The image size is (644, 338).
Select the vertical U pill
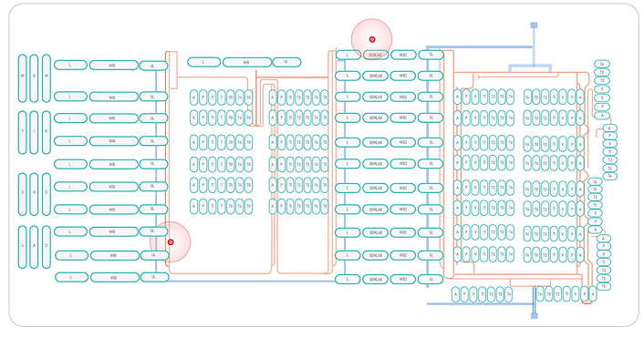[x=23, y=247]
